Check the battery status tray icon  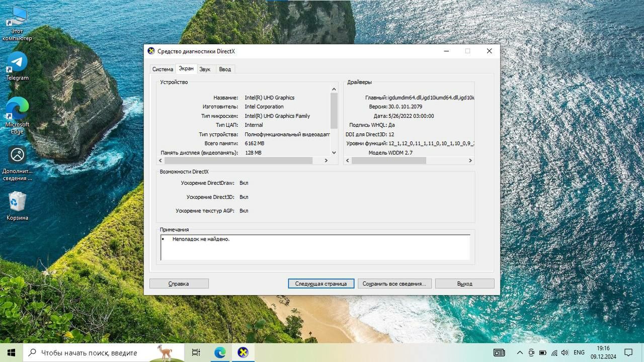543,352
